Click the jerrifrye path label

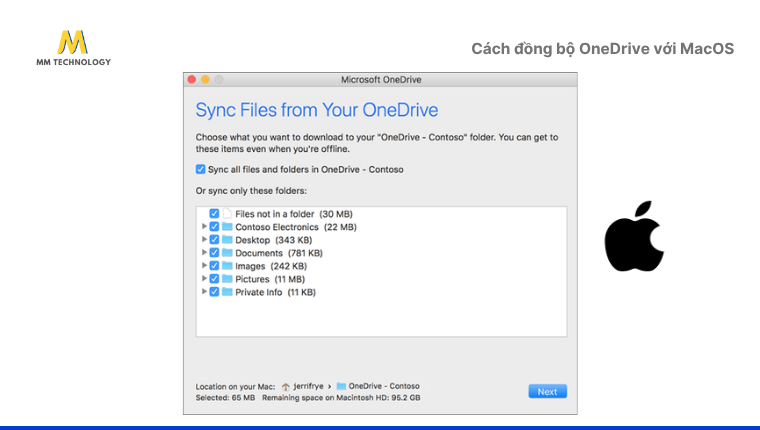point(308,386)
